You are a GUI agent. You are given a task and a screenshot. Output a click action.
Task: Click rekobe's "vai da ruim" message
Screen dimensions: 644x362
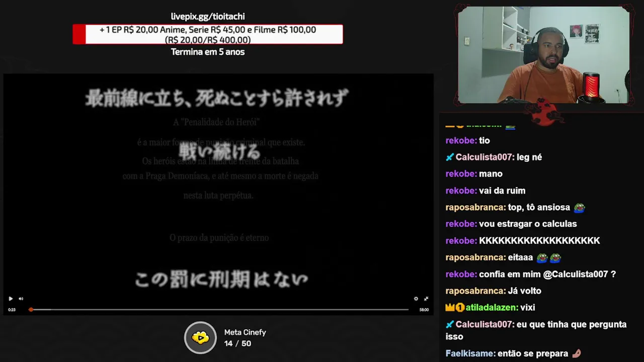486,191
